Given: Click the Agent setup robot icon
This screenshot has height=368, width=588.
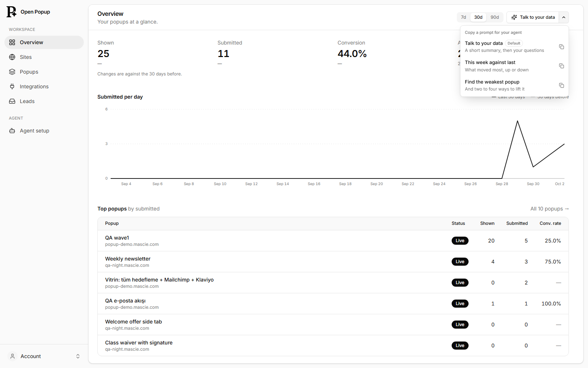Looking at the screenshot, I should point(12,131).
